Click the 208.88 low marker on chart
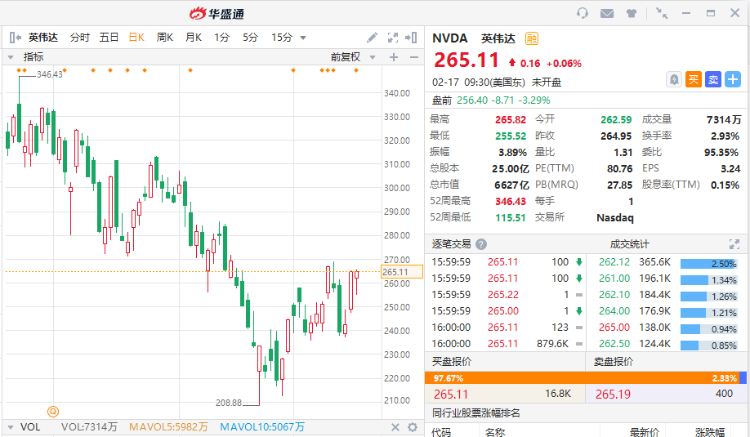This screenshot has width=750, height=437. point(229,403)
